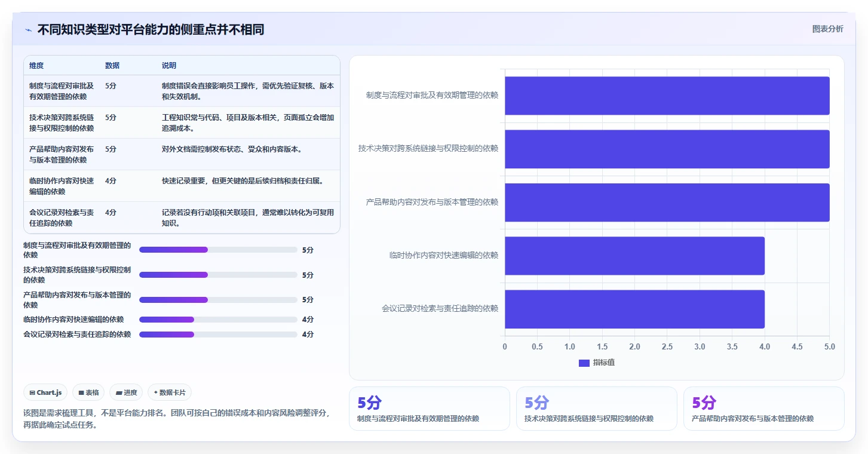Click 4分 value in 会议记录 table row

coord(111,213)
